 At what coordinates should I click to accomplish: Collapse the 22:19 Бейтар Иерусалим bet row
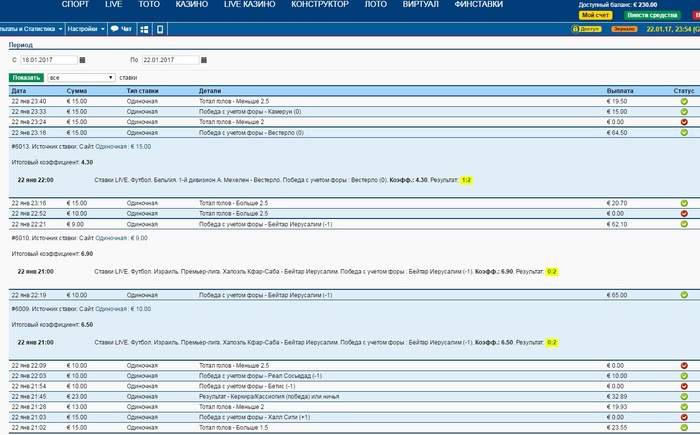[354, 295]
